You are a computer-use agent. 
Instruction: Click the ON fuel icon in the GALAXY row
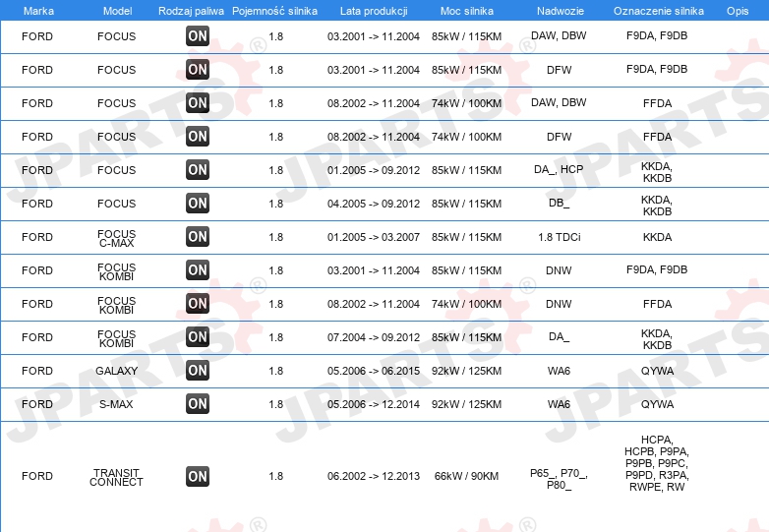(198, 370)
